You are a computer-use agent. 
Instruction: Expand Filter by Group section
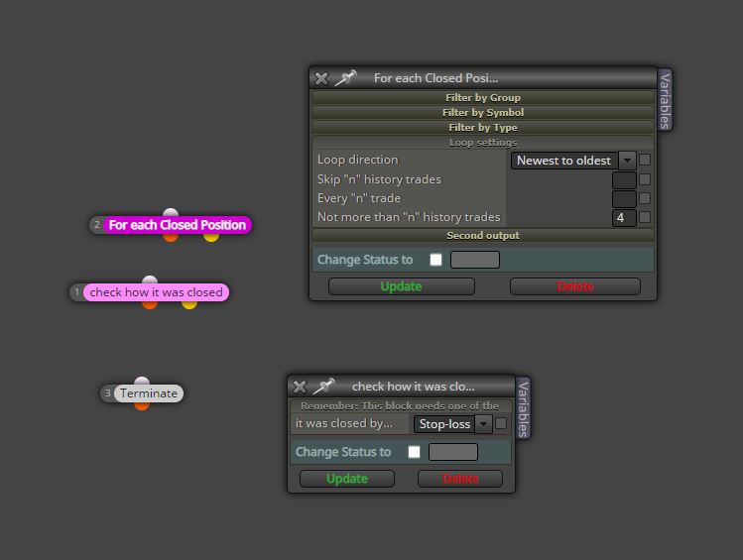[x=483, y=97]
